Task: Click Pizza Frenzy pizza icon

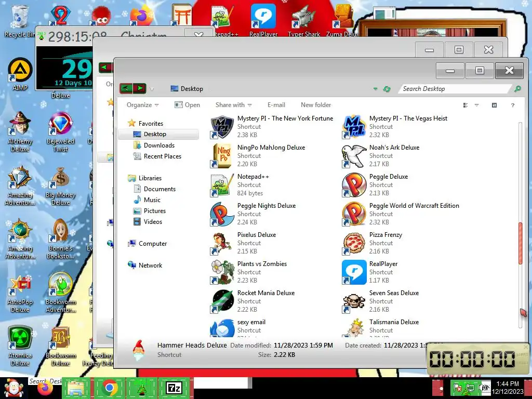Action: (x=354, y=243)
